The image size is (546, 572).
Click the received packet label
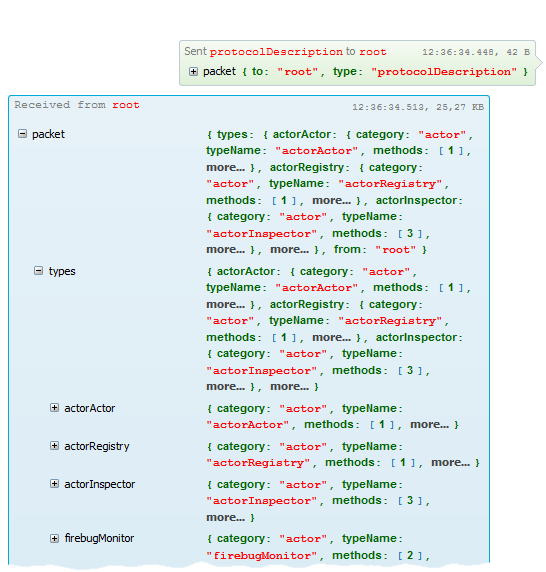tap(48, 135)
